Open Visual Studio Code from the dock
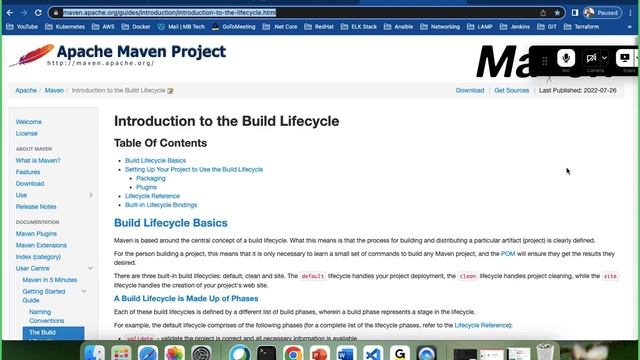The height and width of the screenshot is (360, 640). (373, 353)
